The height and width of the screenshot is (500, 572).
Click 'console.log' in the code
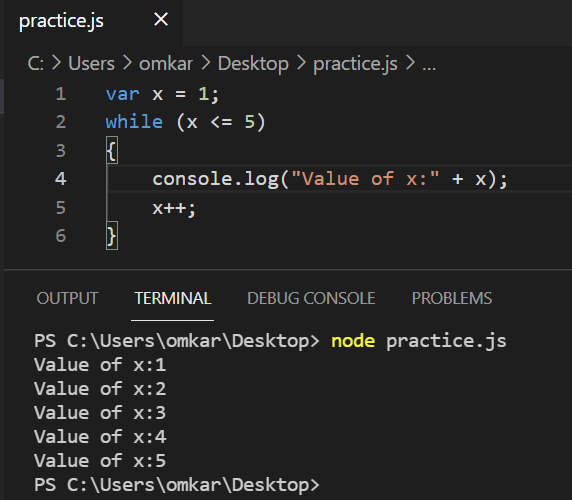click(216, 179)
